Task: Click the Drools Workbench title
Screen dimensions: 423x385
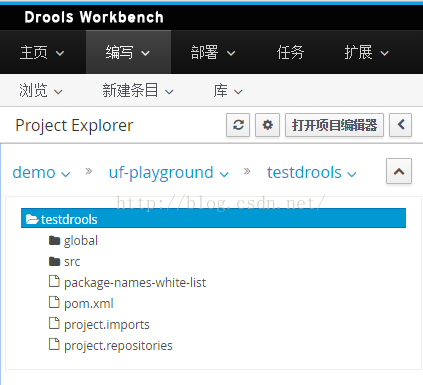Action: (94, 17)
